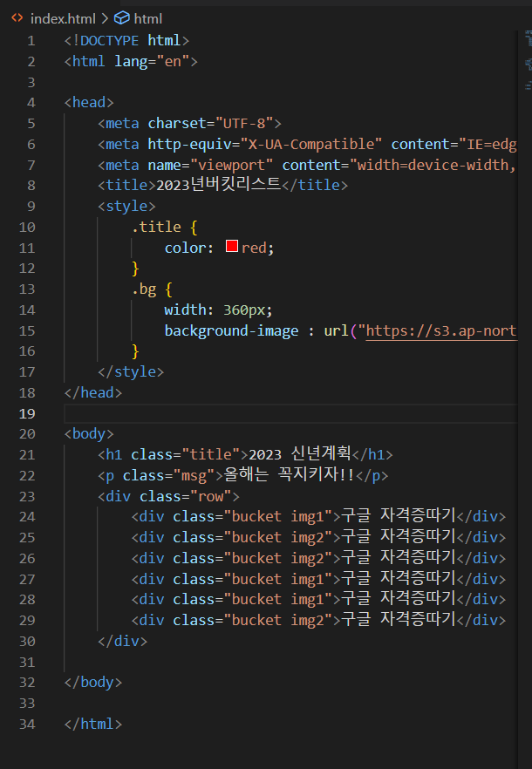Click the closing head tag on line 18
The width and height of the screenshot is (532, 769).
pos(93,392)
